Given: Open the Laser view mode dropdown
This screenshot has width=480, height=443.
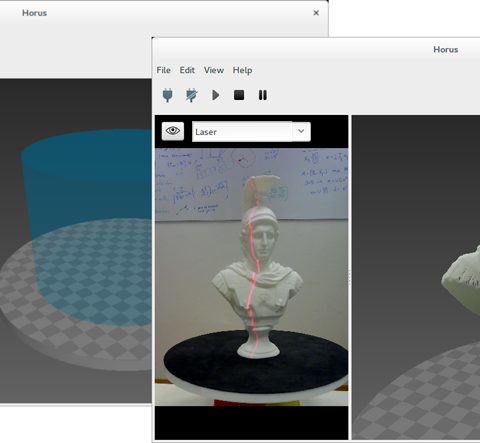Looking at the screenshot, I should click(x=251, y=132).
